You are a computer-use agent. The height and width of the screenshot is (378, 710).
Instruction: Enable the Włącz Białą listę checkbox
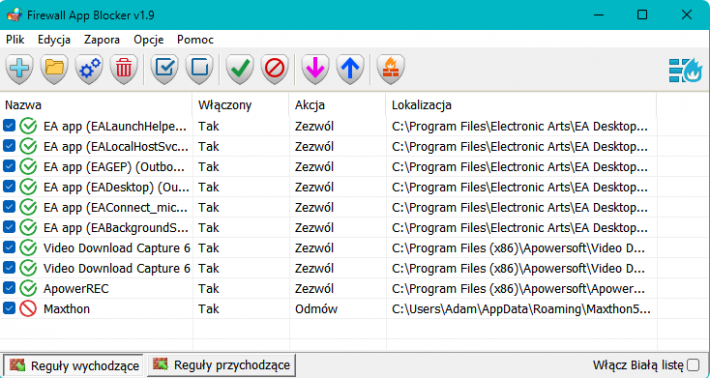[x=693, y=365]
